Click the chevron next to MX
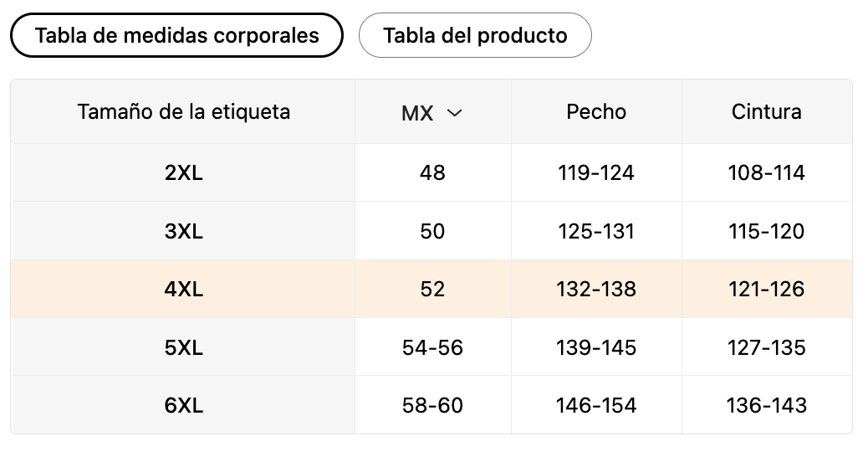The image size is (868, 457). point(454,113)
